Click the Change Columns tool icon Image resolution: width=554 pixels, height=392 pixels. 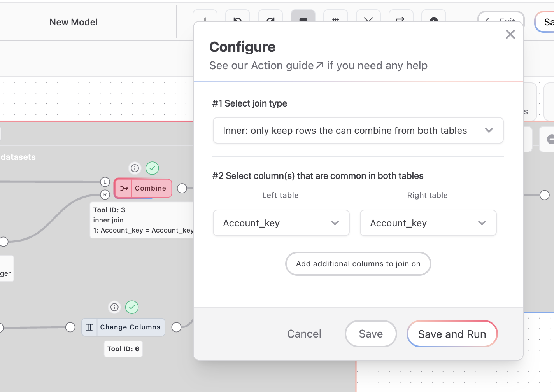[x=89, y=327]
